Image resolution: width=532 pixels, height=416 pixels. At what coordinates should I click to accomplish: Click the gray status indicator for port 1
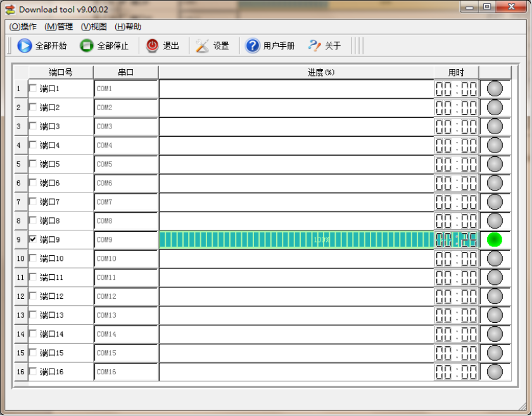[495, 89]
